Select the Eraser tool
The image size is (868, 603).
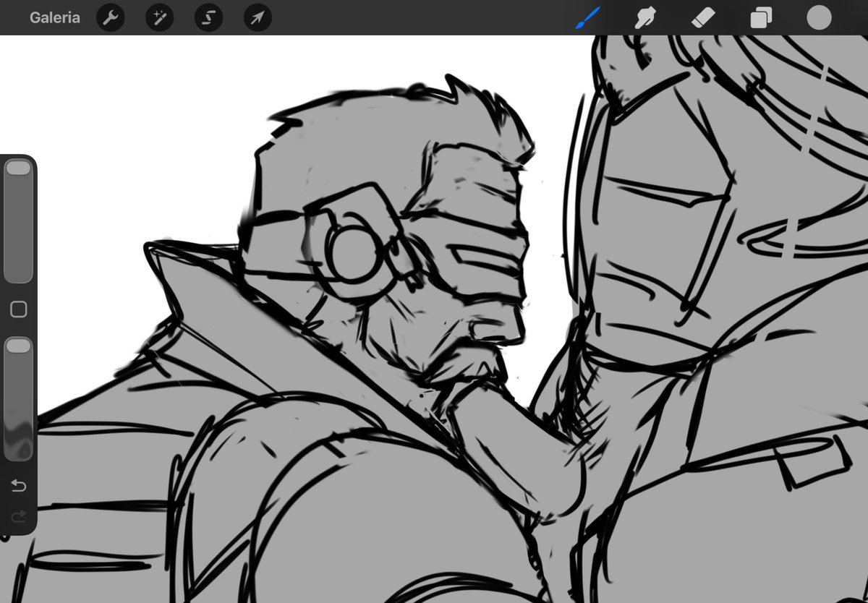click(703, 17)
